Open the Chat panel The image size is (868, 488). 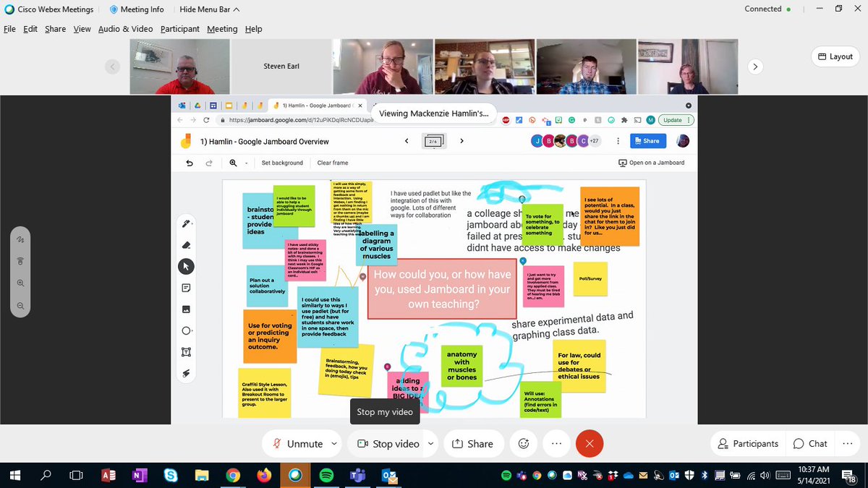click(810, 444)
